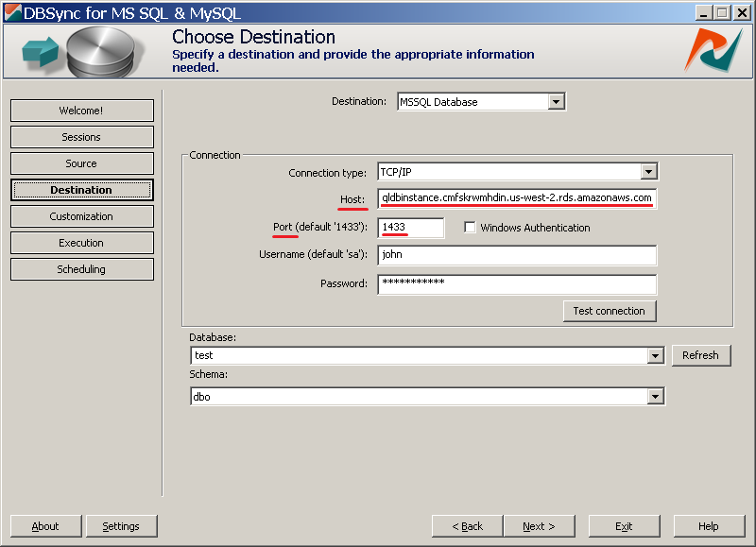Click the DBSync title bar app icon

coord(12,12)
